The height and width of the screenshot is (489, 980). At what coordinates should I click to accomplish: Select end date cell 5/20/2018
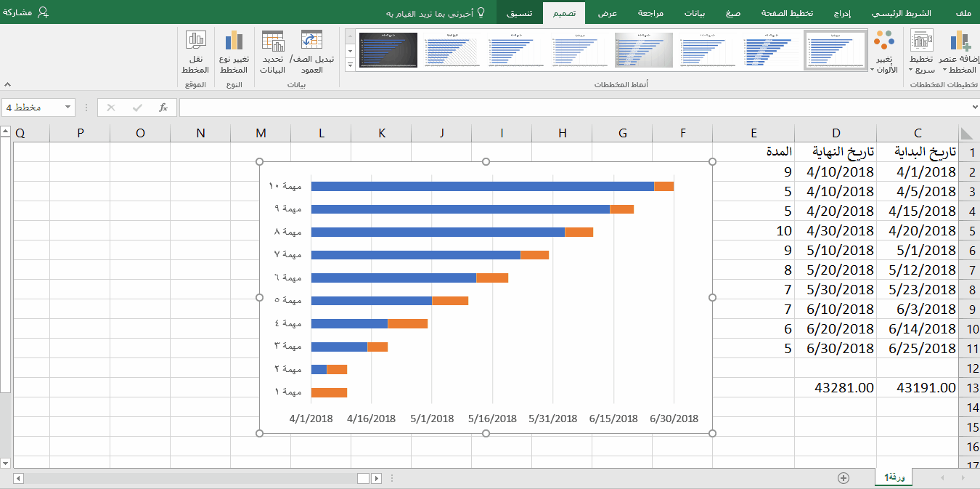pyautogui.click(x=836, y=270)
